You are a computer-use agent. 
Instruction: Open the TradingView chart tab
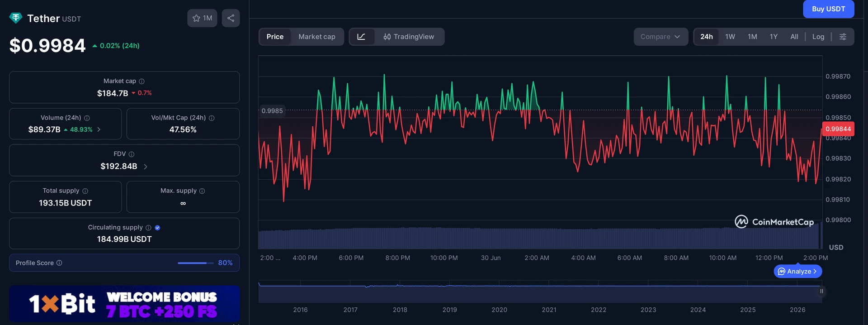pos(409,37)
